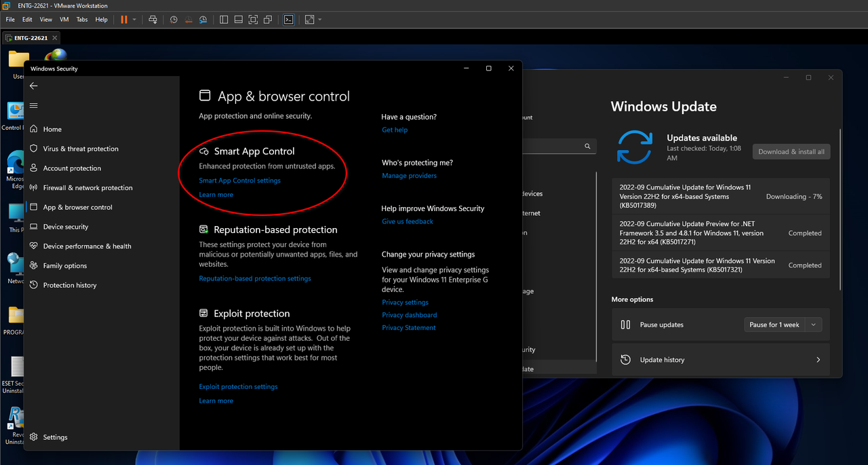Open Privacy settings link
Screen dimensions: 868x465
click(405, 303)
